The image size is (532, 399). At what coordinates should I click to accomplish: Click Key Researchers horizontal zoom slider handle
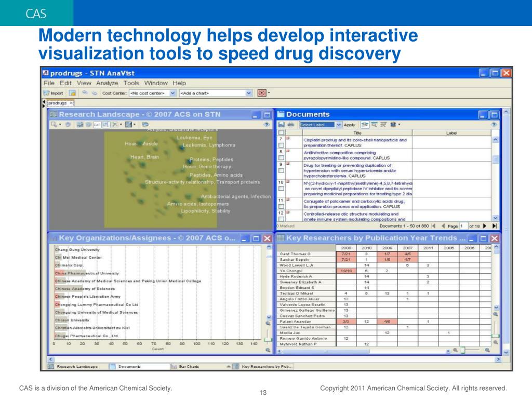coord(463,350)
